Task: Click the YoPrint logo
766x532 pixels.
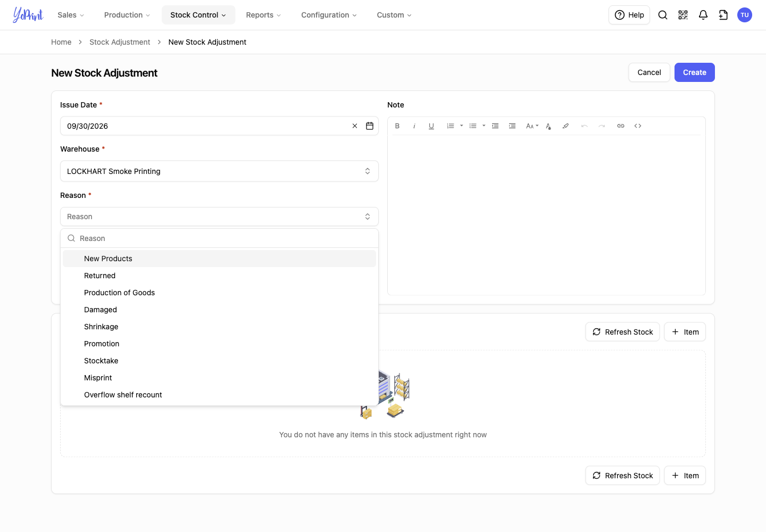Action: pos(28,15)
